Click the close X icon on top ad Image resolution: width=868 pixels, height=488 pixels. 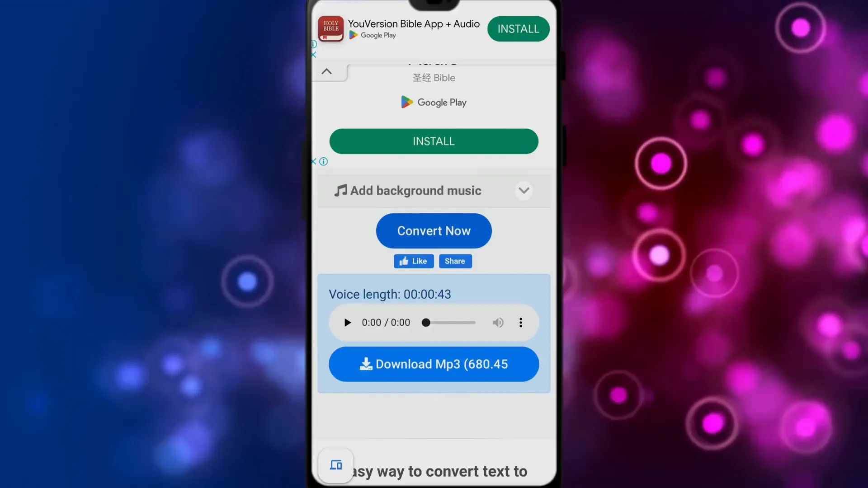(x=314, y=55)
